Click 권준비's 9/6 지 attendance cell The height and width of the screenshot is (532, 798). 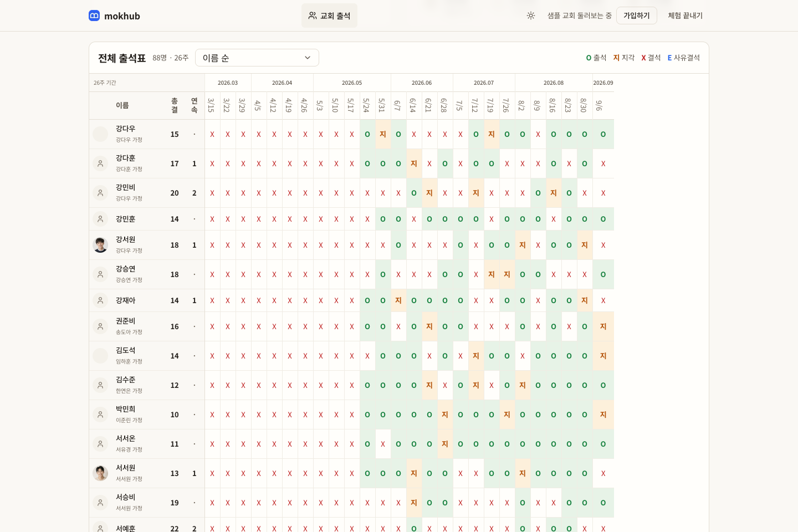[x=603, y=326]
